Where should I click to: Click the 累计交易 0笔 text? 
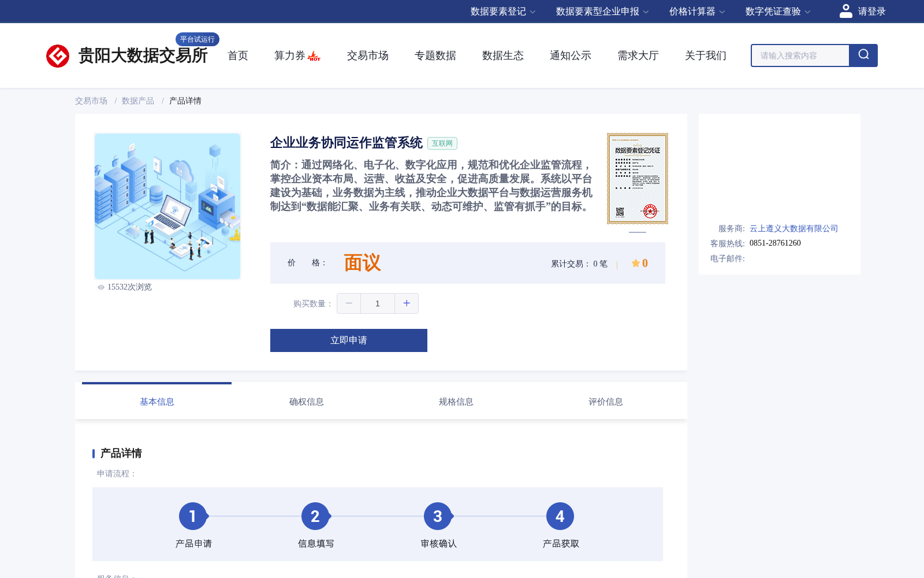click(x=579, y=264)
